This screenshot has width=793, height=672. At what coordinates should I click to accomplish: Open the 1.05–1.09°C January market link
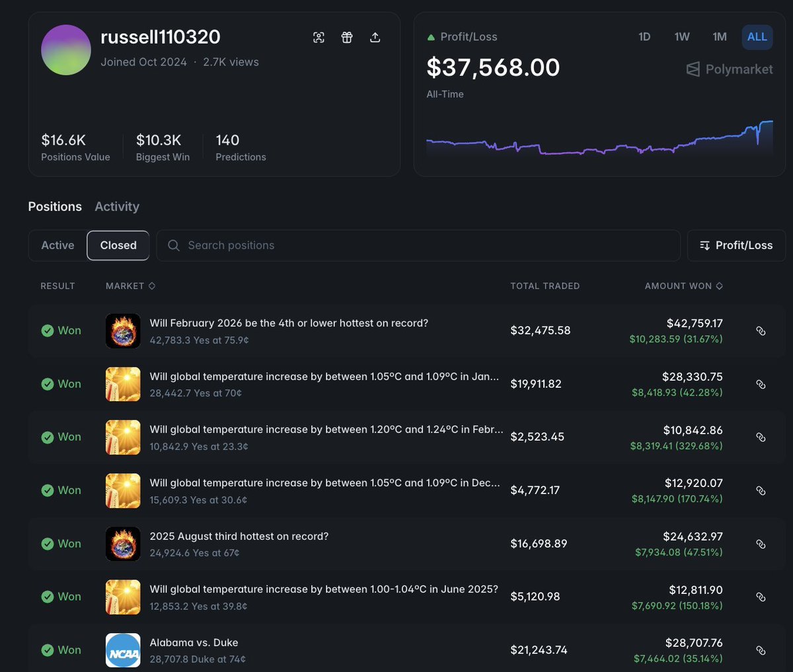(x=324, y=377)
